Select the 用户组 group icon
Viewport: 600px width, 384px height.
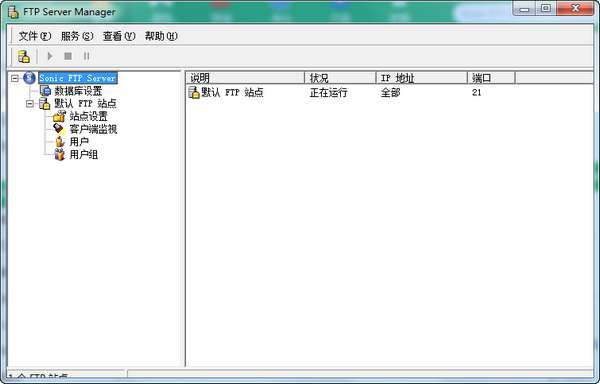59,155
